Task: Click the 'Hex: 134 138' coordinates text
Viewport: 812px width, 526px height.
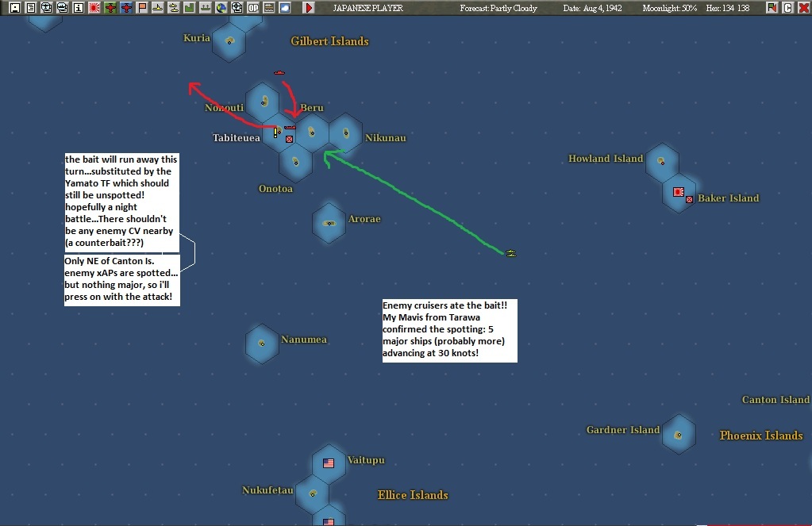Action: pos(728,8)
